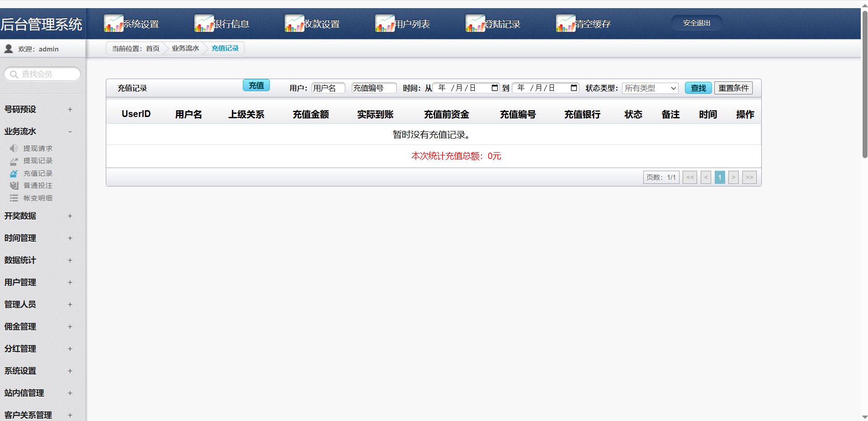Click the list icon beside 帐变明细

pos(14,198)
